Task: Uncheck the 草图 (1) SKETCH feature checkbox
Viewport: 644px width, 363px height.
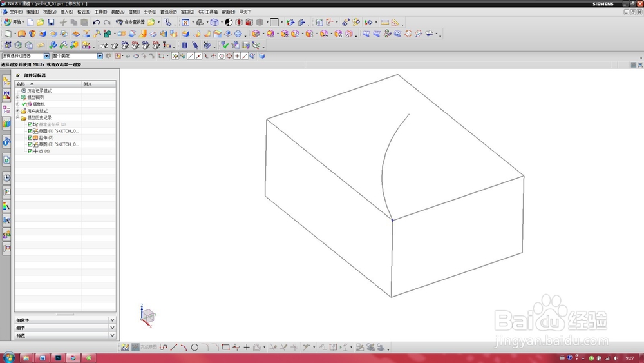Action: click(x=30, y=131)
